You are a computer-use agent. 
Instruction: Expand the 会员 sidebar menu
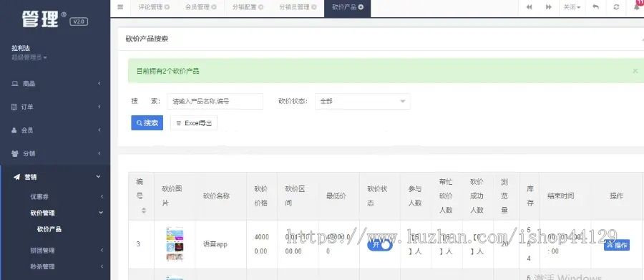(55, 130)
